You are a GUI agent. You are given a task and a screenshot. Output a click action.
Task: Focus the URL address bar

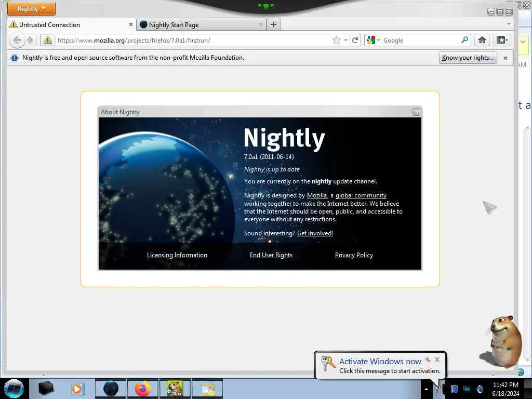click(x=193, y=41)
